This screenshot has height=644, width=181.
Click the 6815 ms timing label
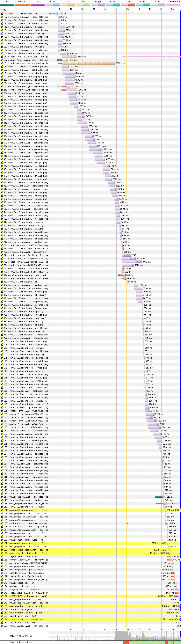click(x=82, y=57)
